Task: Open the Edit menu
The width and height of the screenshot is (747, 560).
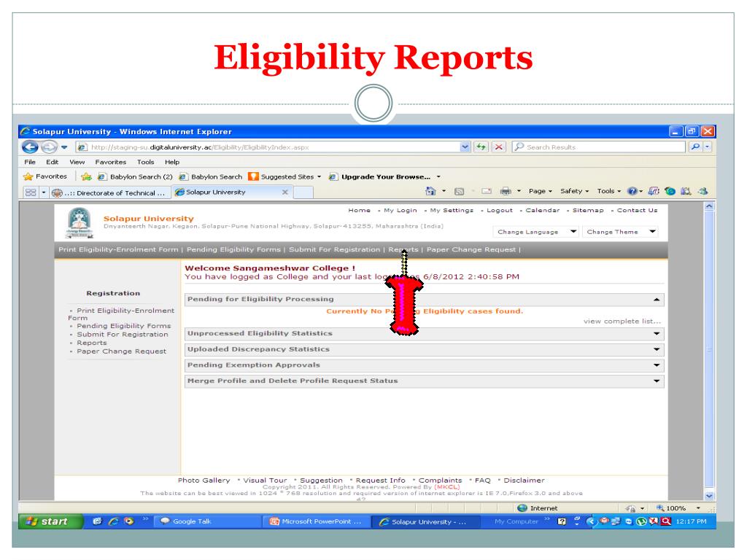Action: click(x=52, y=162)
